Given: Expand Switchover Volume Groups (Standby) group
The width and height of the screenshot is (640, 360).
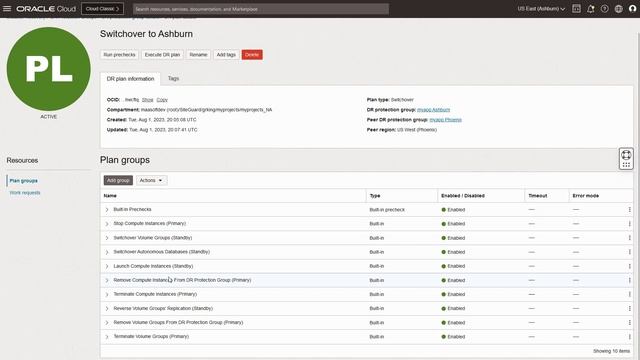Looking at the screenshot, I should (x=107, y=238).
